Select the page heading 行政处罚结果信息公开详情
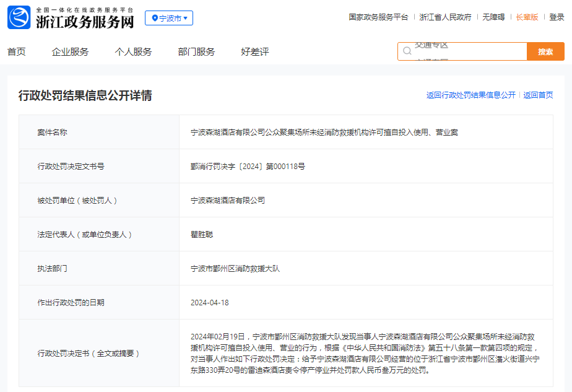Viewport: 572px width, 392px height. [x=85, y=95]
